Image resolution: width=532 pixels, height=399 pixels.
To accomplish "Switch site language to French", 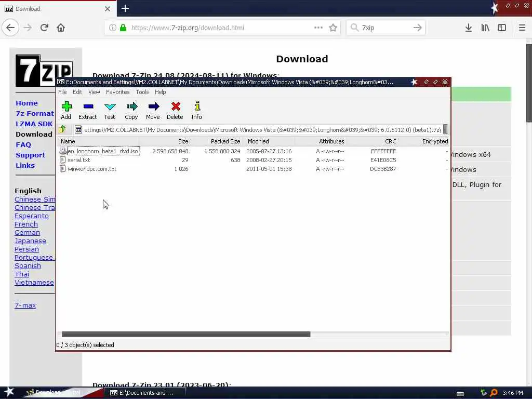I will pyautogui.click(x=26, y=224).
